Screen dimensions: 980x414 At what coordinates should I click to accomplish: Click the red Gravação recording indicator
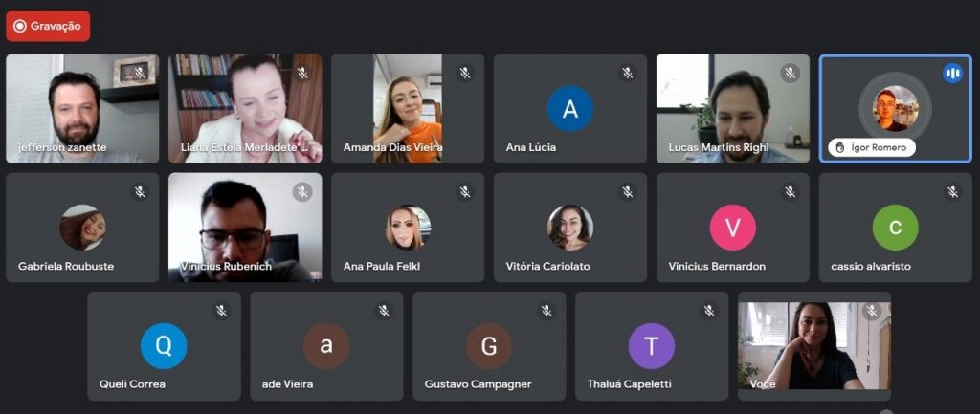(48, 26)
